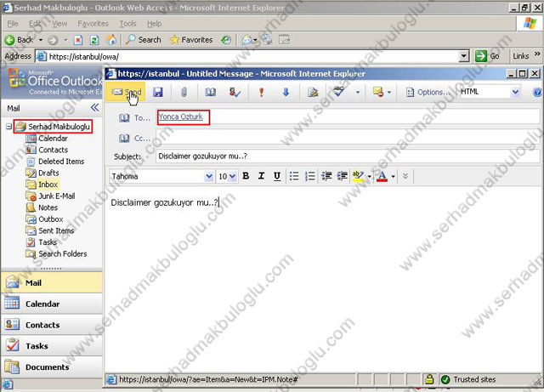Set low importance with blue down arrow
The width and height of the screenshot is (544, 392).
pyautogui.click(x=286, y=92)
